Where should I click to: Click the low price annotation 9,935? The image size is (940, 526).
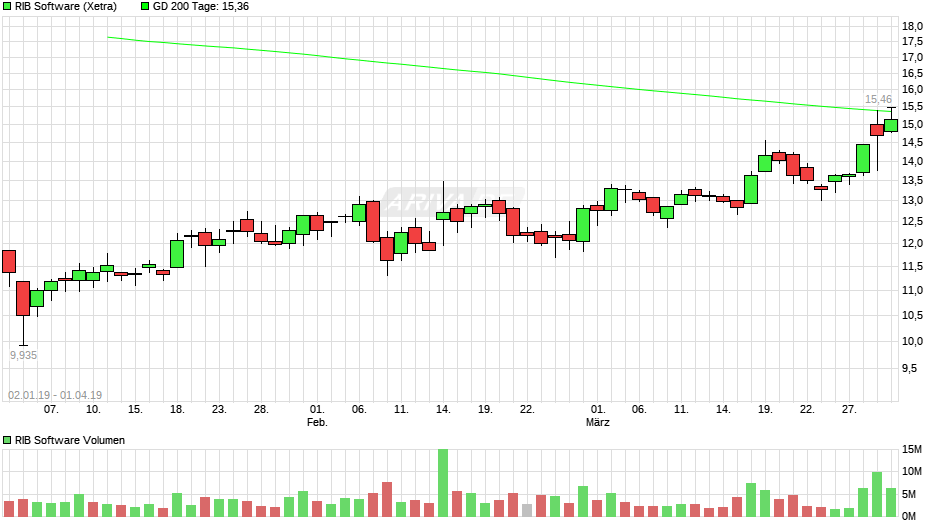point(23,355)
